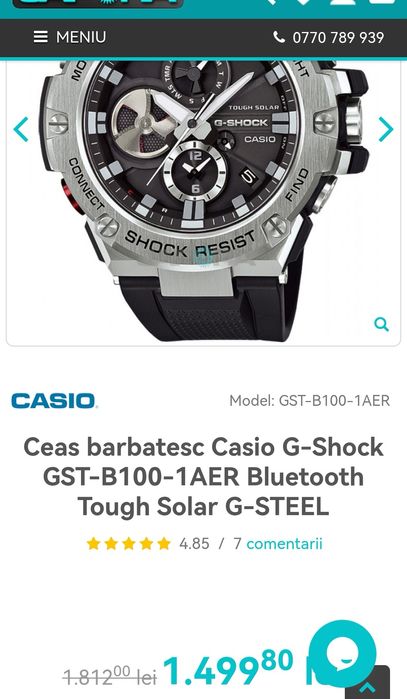Show the previous product image
The image size is (407, 699).
[x=21, y=129]
